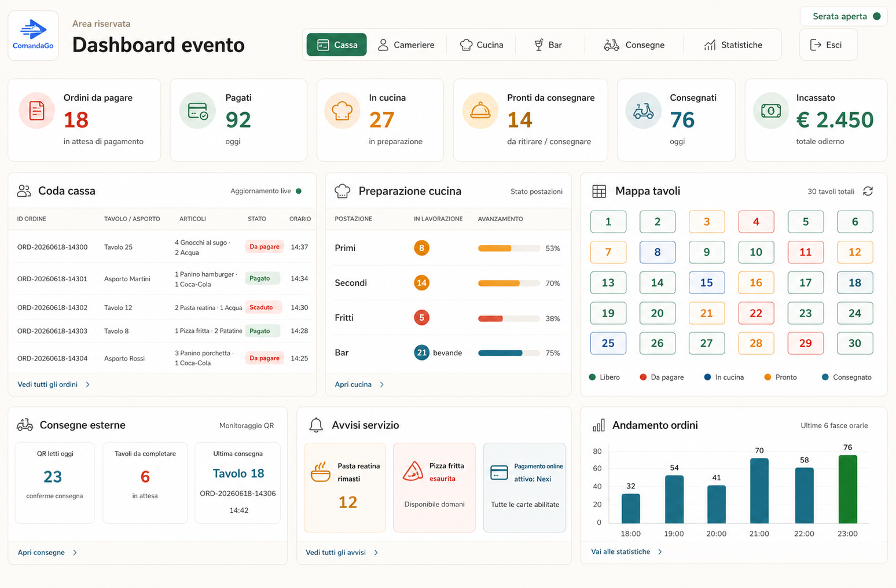This screenshot has height=588, width=896.
Task: Click the Pagati credit card icon
Action: click(197, 110)
